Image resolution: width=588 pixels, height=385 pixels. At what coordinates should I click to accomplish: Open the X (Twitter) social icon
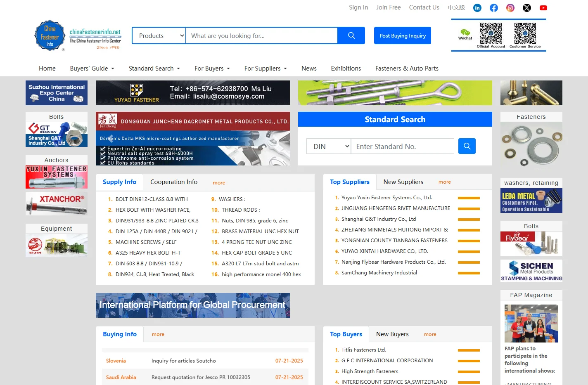[527, 8]
